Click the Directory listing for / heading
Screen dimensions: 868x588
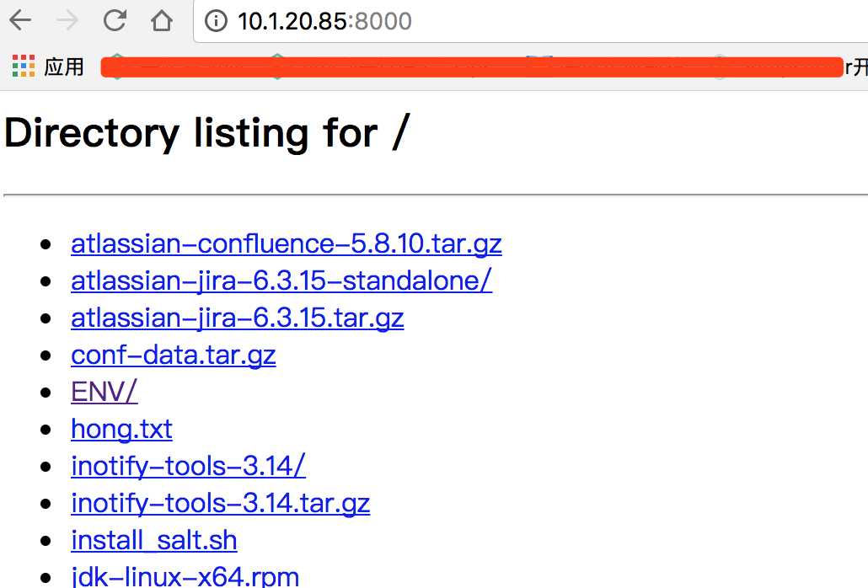[207, 133]
